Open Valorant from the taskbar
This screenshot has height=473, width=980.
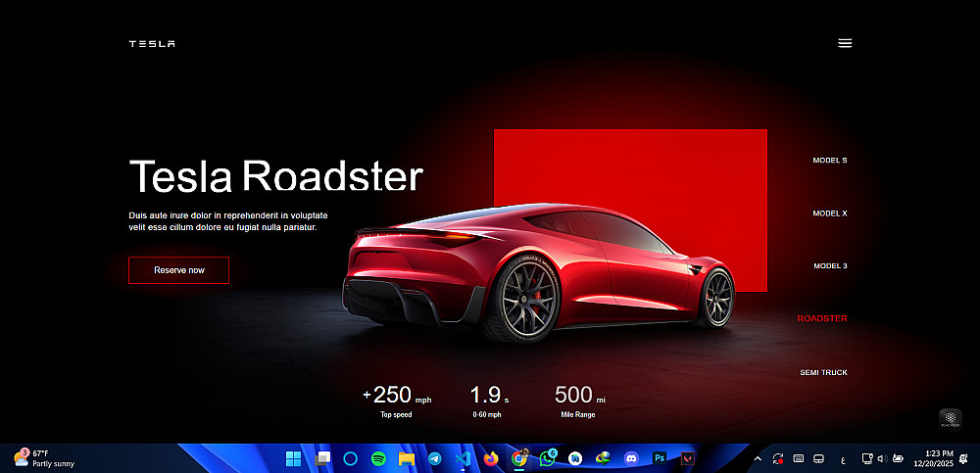[688, 458]
